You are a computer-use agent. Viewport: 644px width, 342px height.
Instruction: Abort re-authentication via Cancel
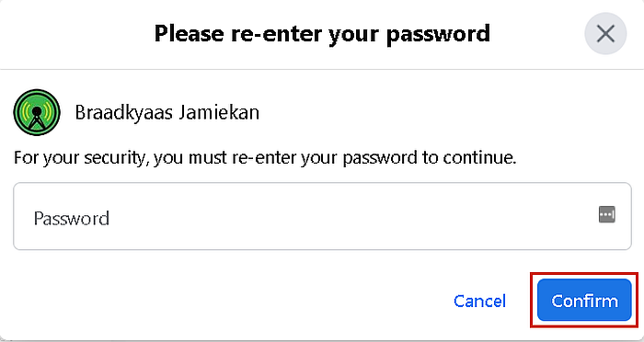(x=479, y=301)
